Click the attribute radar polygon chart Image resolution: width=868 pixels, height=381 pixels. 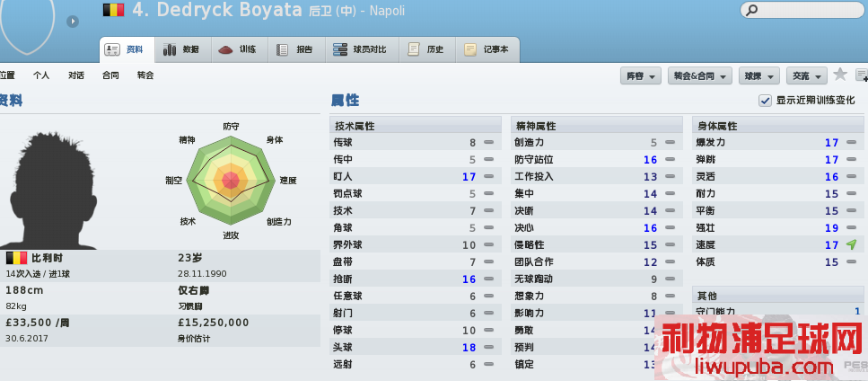pos(232,180)
